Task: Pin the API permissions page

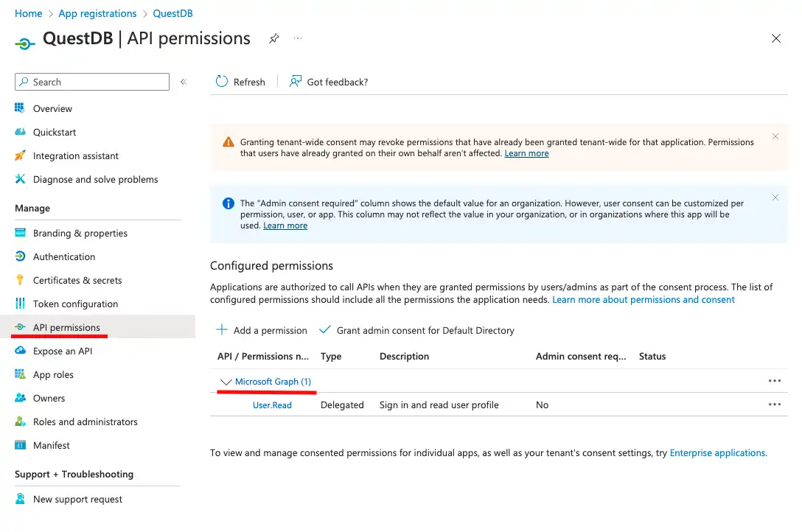Action: [273, 38]
